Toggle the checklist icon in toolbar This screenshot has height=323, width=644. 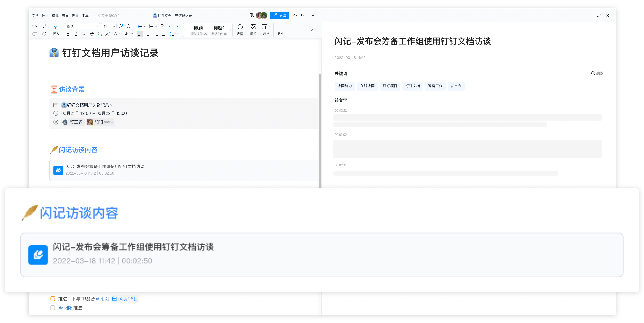tap(163, 26)
